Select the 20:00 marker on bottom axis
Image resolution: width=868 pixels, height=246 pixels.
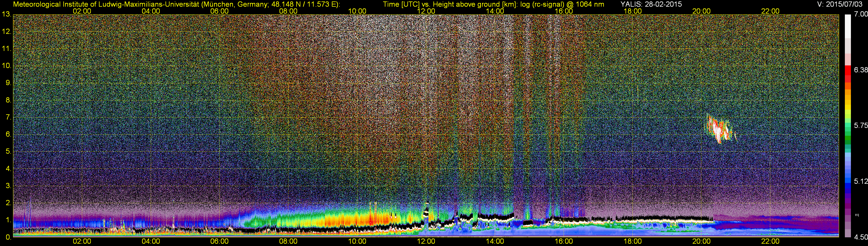pyautogui.click(x=701, y=241)
